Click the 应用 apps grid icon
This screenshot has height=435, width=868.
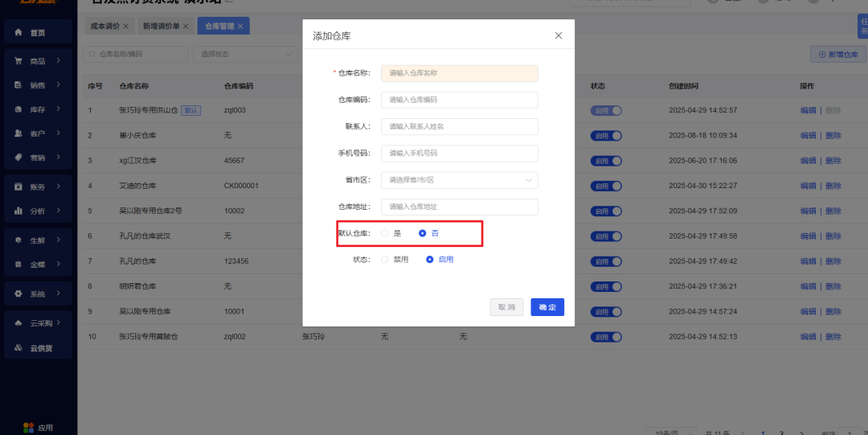pyautogui.click(x=29, y=428)
